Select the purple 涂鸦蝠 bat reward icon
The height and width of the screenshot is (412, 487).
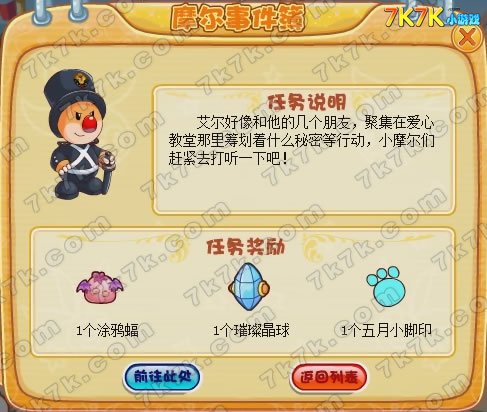tap(100, 287)
